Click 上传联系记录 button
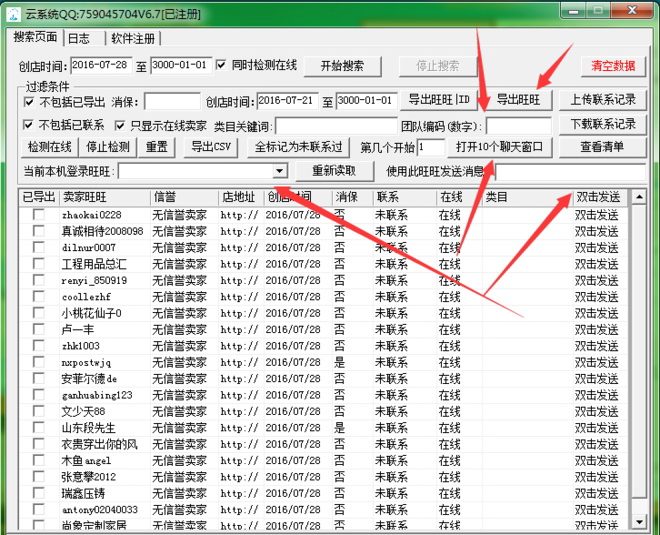Viewport: 660px width, 535px height. coord(603,100)
